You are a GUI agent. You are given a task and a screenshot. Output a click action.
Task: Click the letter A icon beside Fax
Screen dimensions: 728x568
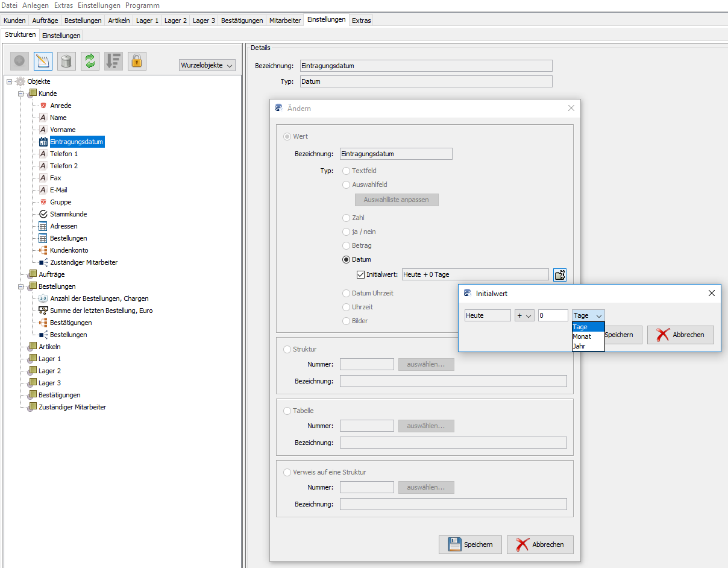[x=43, y=178]
